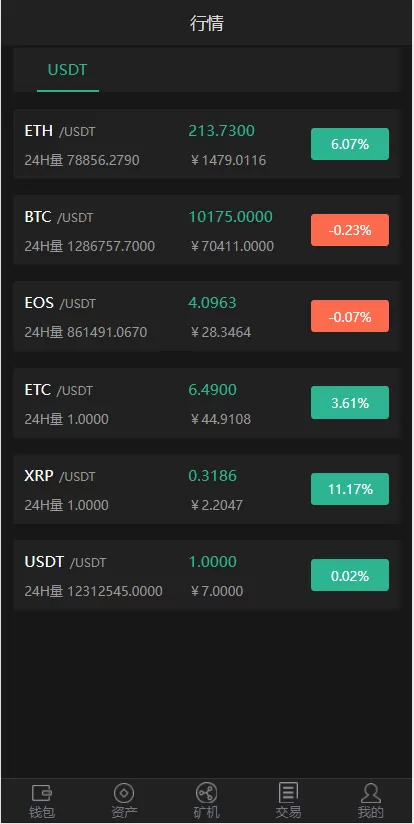Screen dimensions: 414x824
Task: Click the ETC price 6.4900
Action: coord(213,389)
